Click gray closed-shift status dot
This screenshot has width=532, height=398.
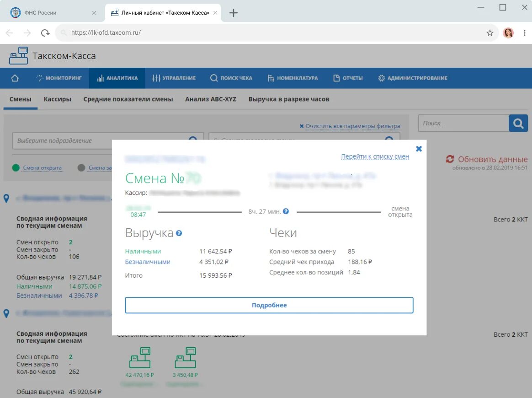[x=81, y=168]
